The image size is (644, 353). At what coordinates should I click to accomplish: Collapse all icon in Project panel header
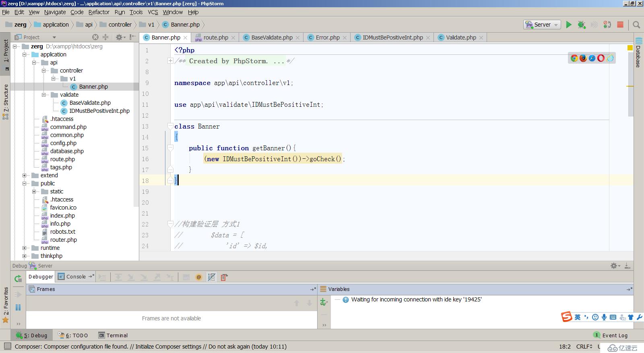[105, 37]
